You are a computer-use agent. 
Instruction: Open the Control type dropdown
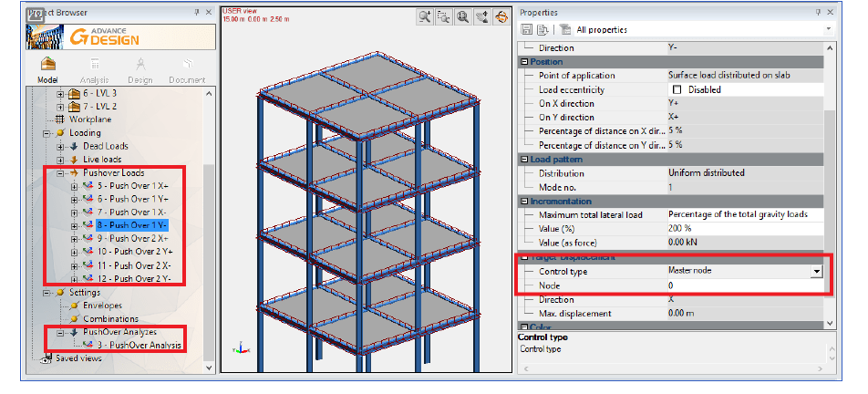pyautogui.click(x=817, y=271)
